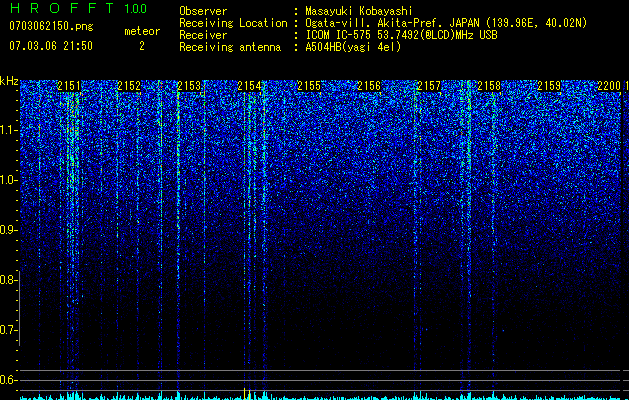Image resolution: width=629 pixels, height=400 pixels.
Task: Click the date stamp 07.03.06 21:50
Action: [x=51, y=46]
